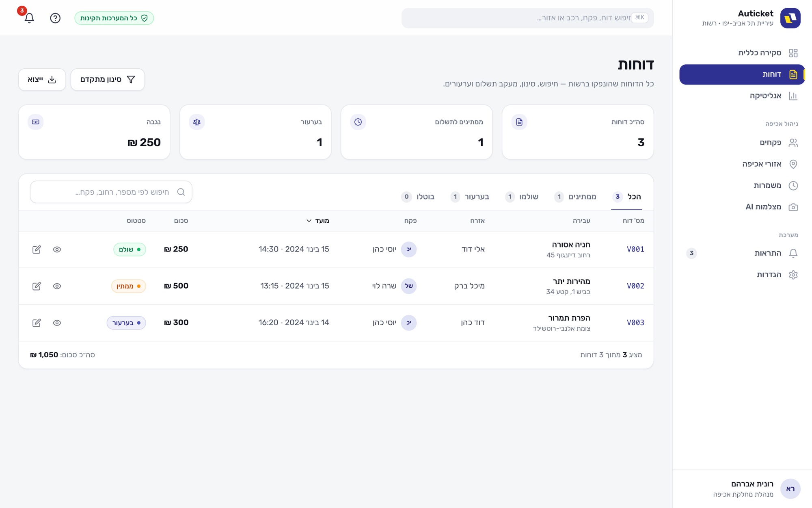Click the cash icon on נגבה card
Viewport: 812px width, 508px height.
pyautogui.click(x=36, y=122)
